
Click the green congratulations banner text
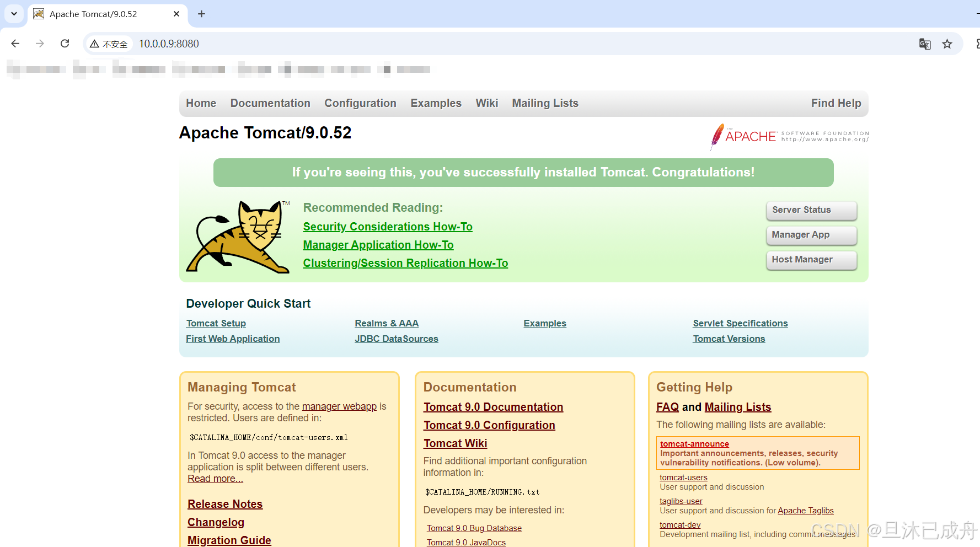(x=523, y=173)
